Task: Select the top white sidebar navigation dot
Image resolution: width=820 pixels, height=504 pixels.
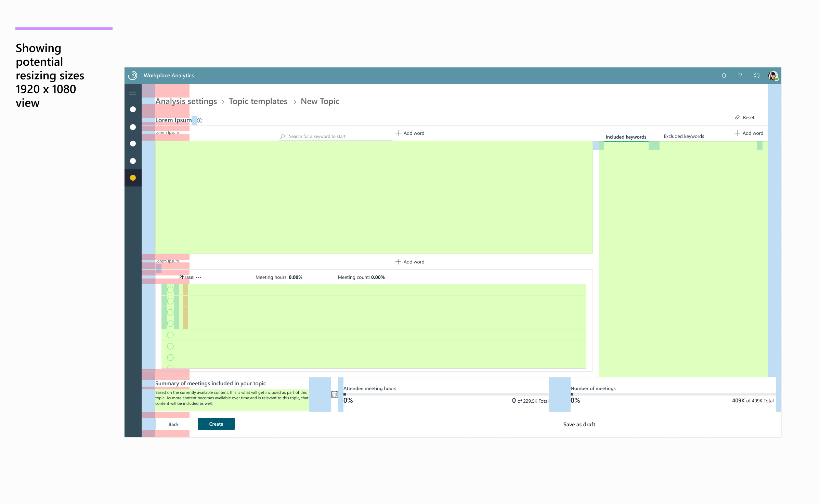Action: [x=133, y=109]
